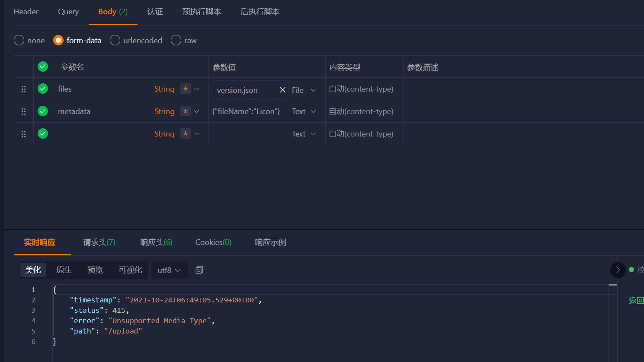Open the 认证 tab
644x362 pixels.
[x=155, y=12]
